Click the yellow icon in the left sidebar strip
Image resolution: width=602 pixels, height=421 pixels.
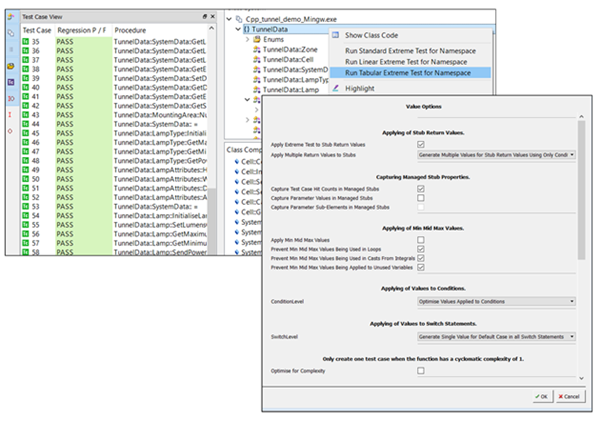pyautogui.click(x=11, y=66)
